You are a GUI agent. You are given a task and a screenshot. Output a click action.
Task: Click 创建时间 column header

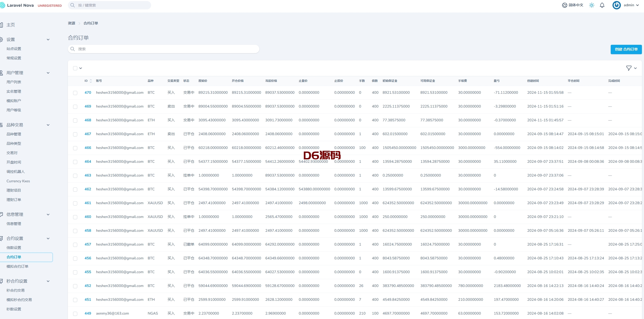coord(533,81)
